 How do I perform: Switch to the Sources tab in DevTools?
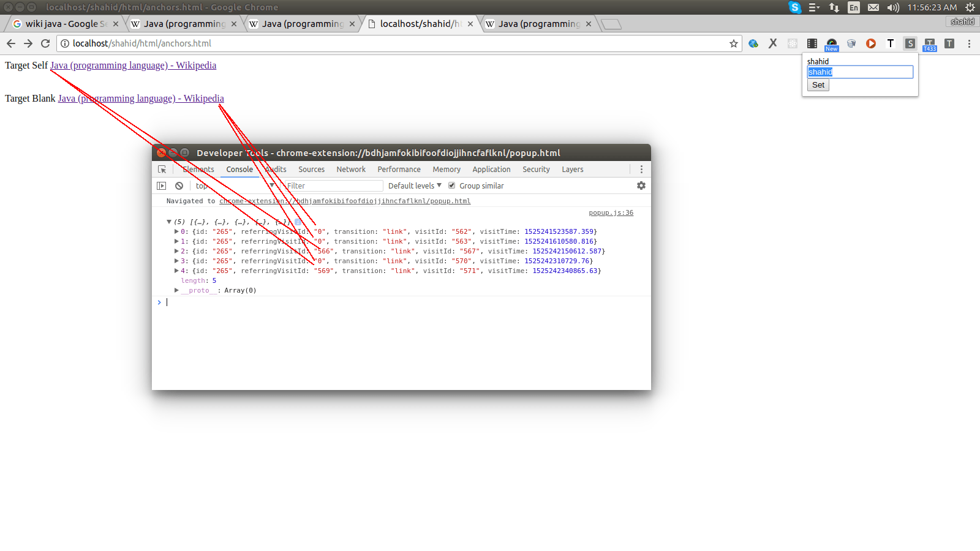(x=311, y=169)
